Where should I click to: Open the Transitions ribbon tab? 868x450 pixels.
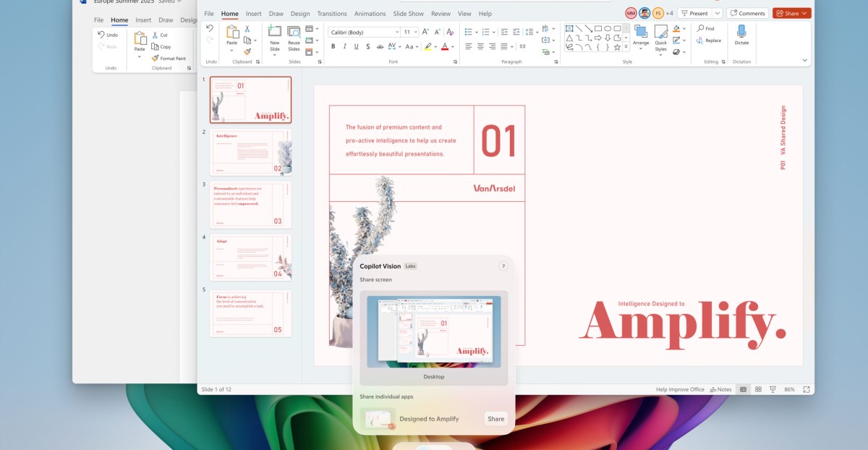(332, 13)
